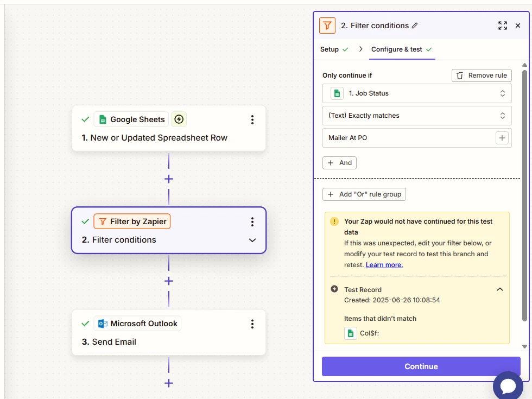Click the Google Sheets icon in Job Status field
This screenshot has height=399, width=532.
(337, 93)
